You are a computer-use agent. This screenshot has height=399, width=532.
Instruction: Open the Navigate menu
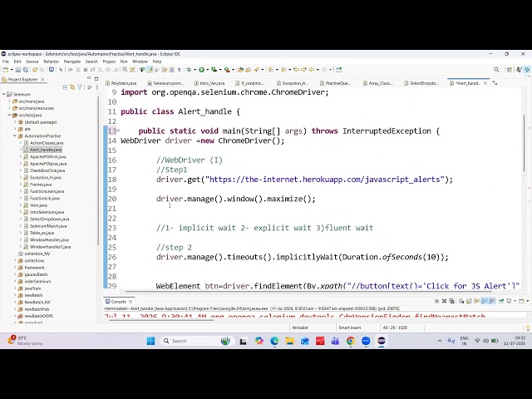[x=72, y=62]
